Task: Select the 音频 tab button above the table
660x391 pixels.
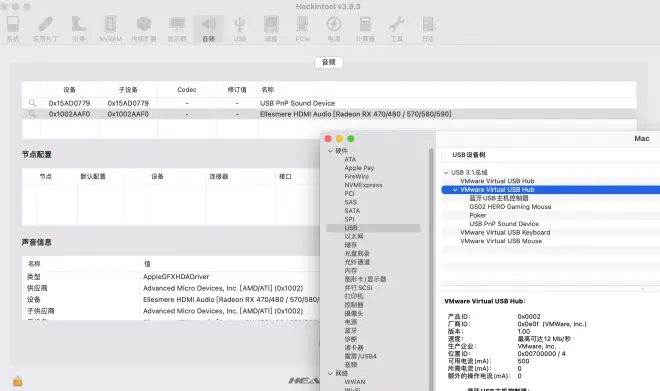Action: (x=328, y=62)
